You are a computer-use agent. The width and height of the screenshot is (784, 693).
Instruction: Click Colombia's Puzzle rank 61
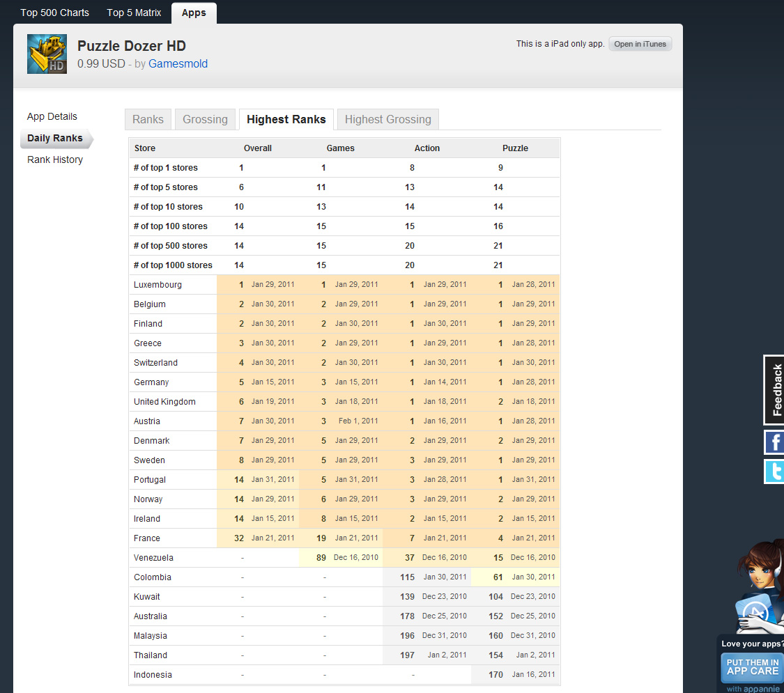click(x=498, y=577)
